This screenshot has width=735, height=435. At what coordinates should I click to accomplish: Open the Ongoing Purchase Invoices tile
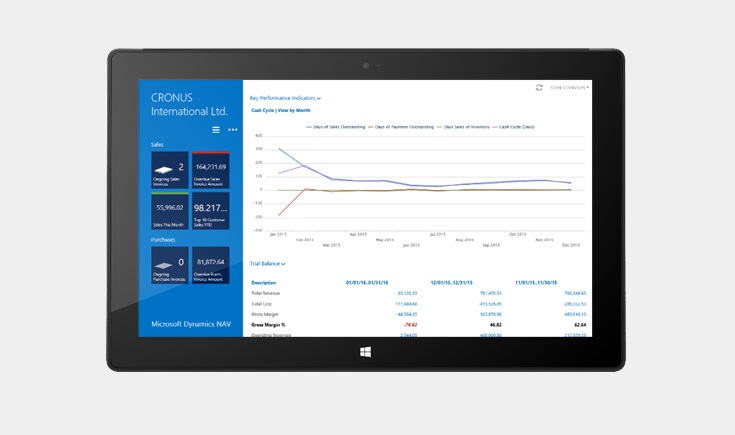170,265
